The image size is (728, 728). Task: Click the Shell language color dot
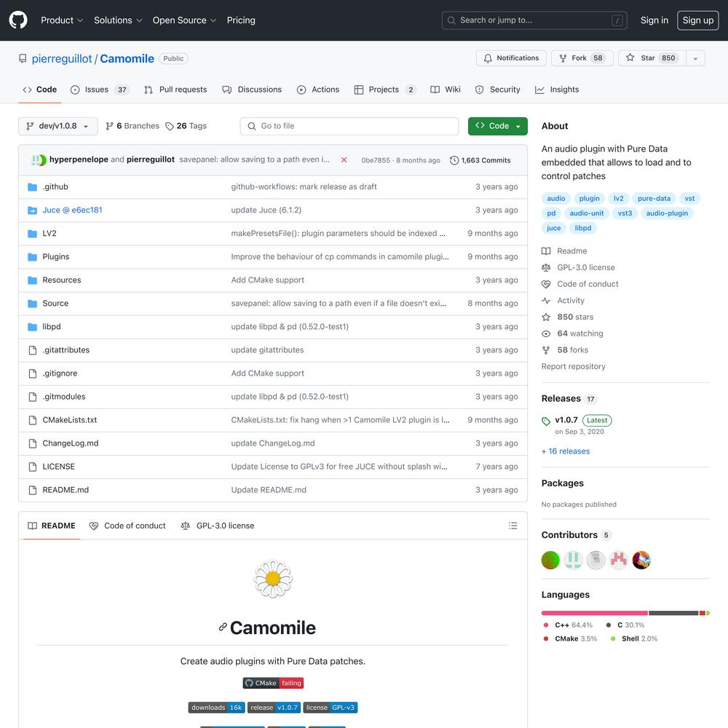click(x=613, y=639)
